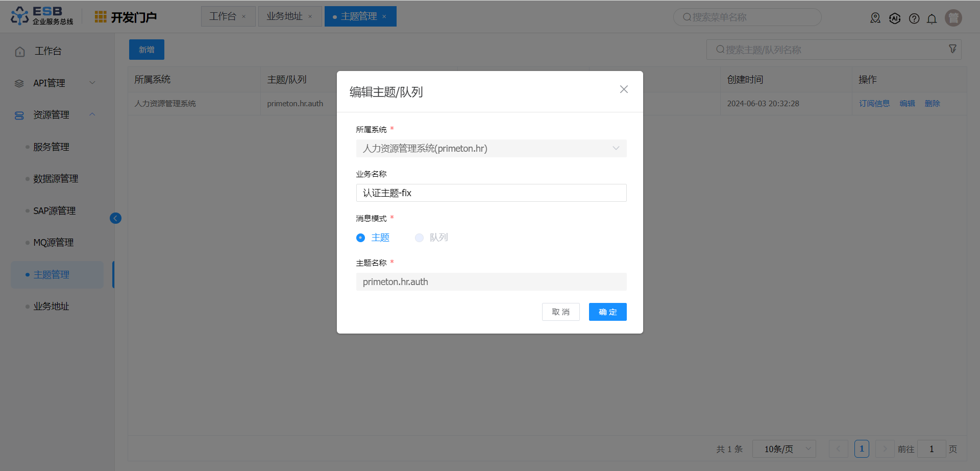Click the 开发门户 grid icon
Viewport: 980px width, 471px height.
[x=101, y=17]
